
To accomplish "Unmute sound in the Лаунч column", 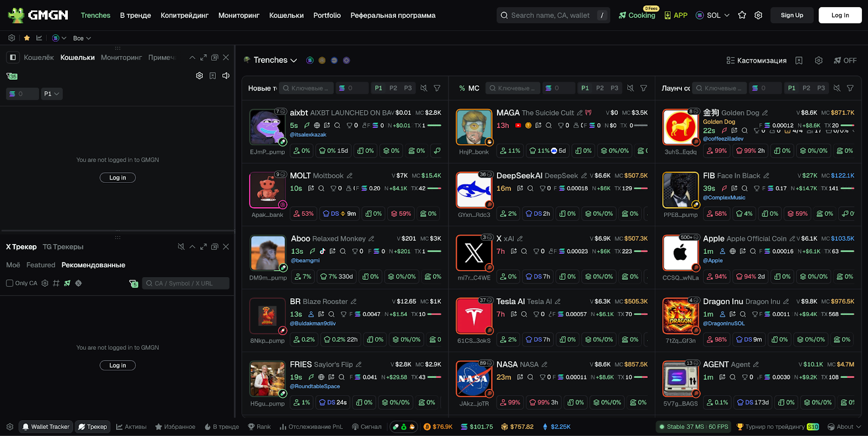I will coord(837,88).
